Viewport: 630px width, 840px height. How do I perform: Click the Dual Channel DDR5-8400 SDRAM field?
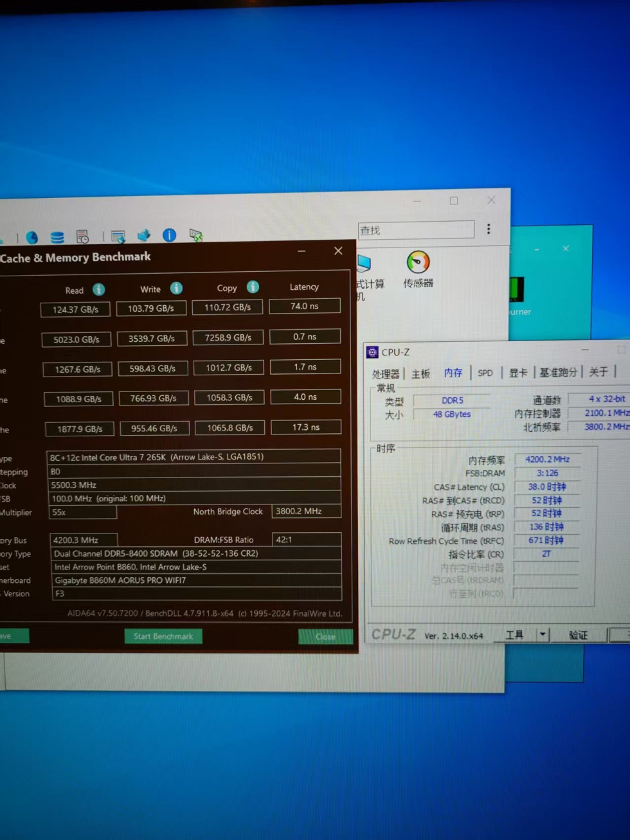(x=196, y=553)
